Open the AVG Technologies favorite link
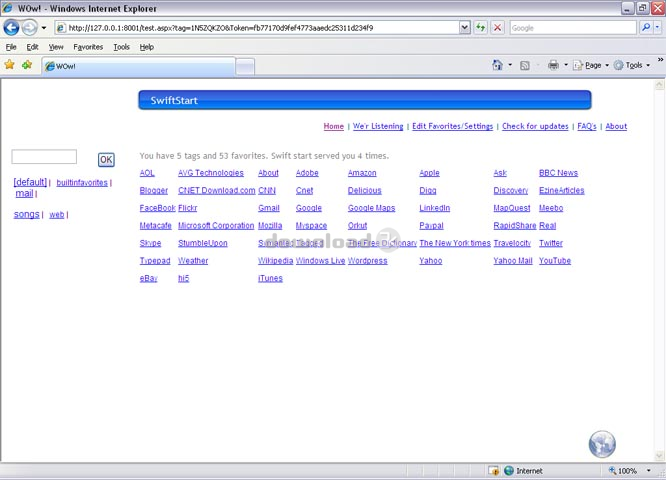 pyautogui.click(x=211, y=173)
